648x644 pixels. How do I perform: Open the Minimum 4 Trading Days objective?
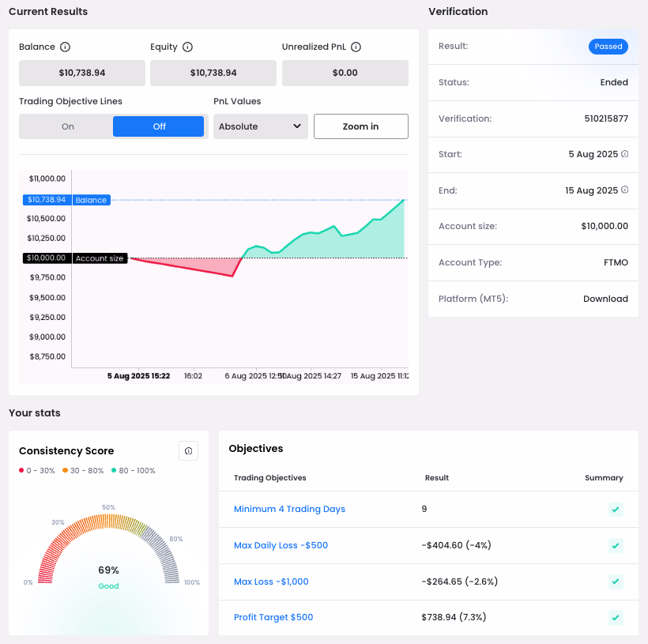coord(289,509)
